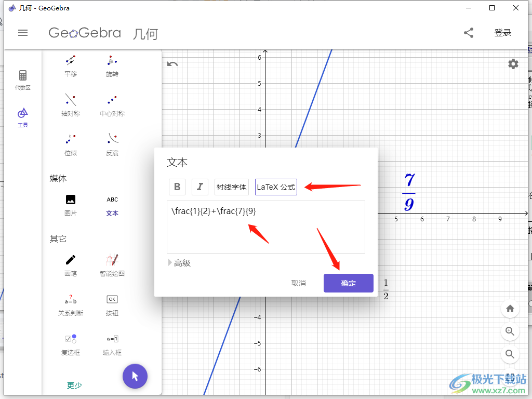
Task: Toggle bold in text dialog
Action: coord(177,187)
